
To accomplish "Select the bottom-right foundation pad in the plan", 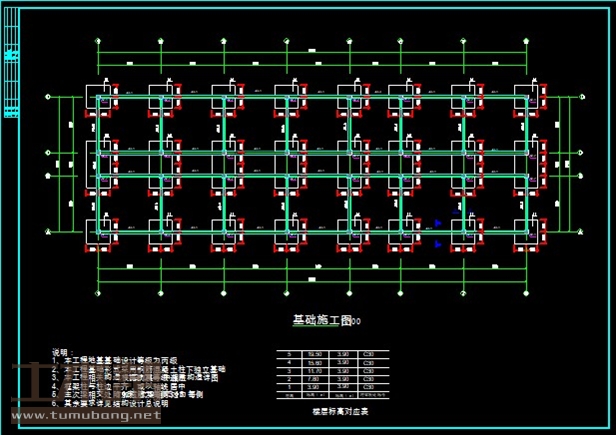I will 529,231.
